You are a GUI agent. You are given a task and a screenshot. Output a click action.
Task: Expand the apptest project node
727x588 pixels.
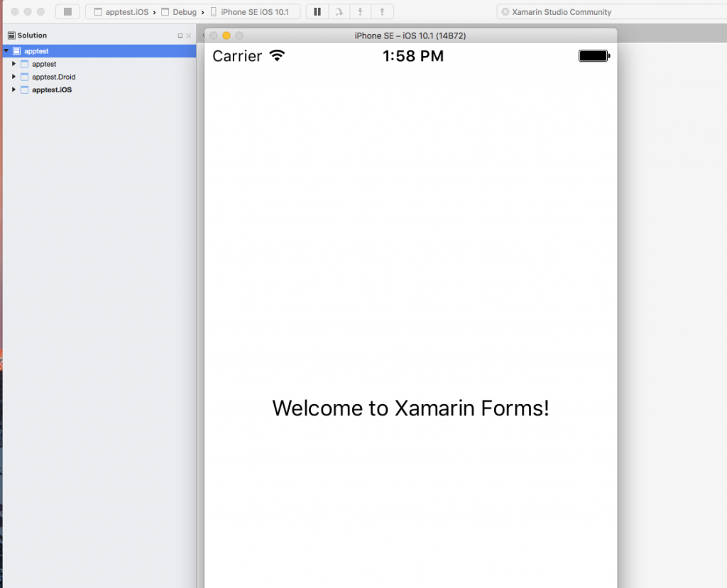pyautogui.click(x=13, y=63)
